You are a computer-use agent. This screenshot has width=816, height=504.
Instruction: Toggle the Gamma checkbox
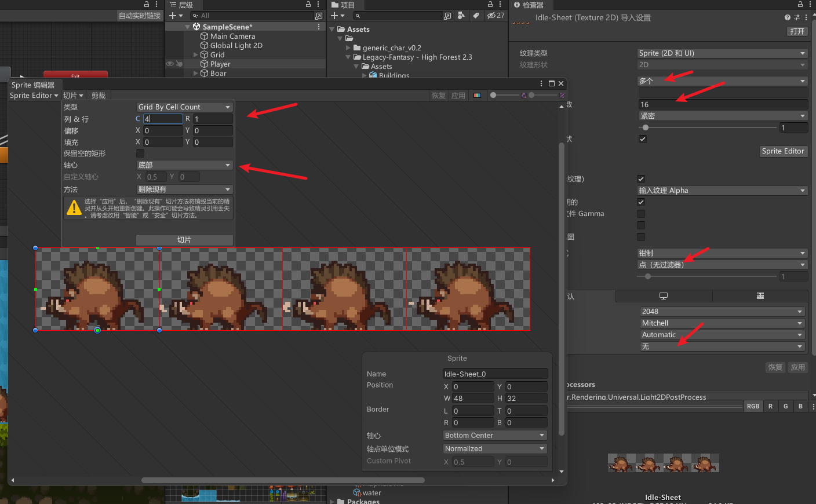pos(641,214)
